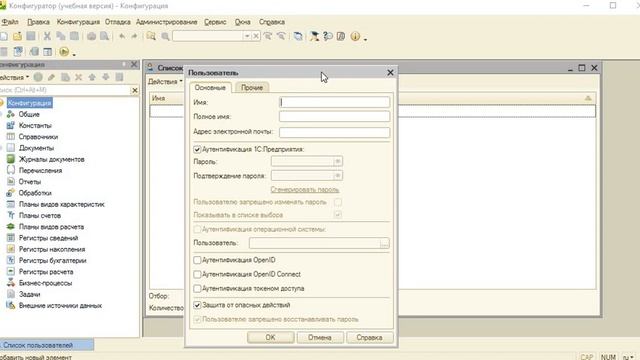Click the Undo arrow icon
This screenshot has height=360, width=640.
(122, 36)
